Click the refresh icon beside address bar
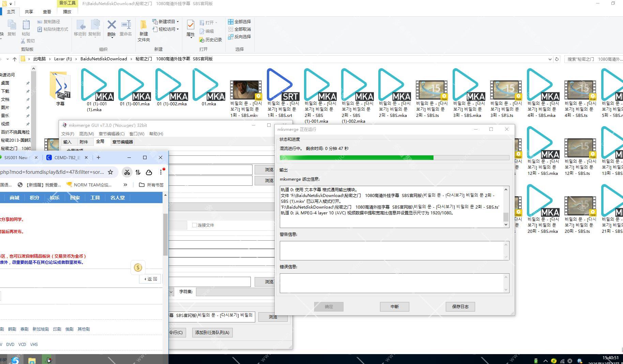The width and height of the screenshot is (623, 364). coord(557,59)
